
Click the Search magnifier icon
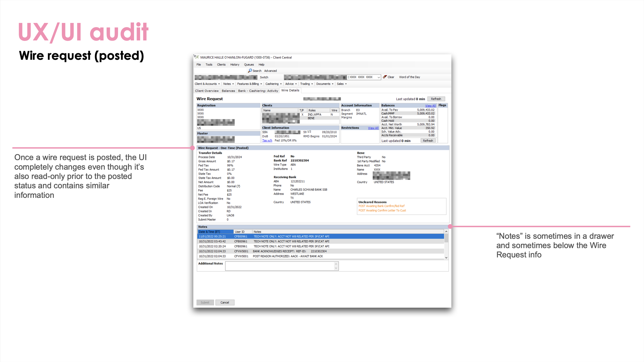(250, 71)
